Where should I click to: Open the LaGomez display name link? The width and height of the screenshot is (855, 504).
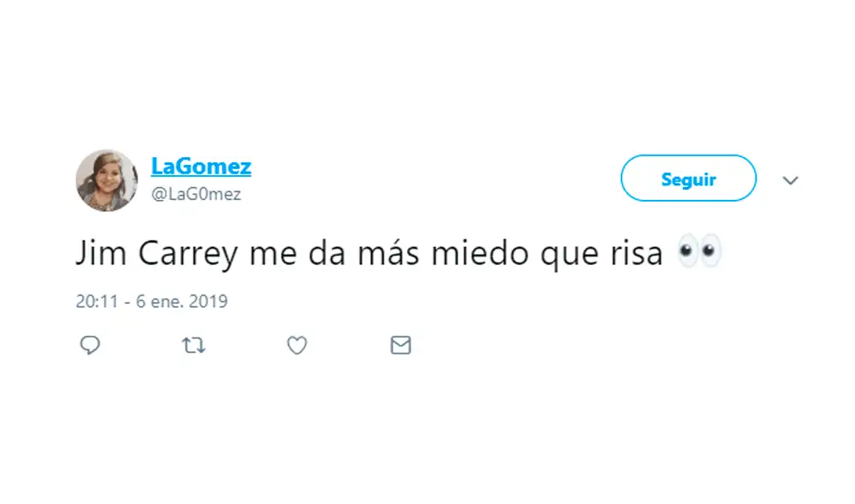[201, 166]
